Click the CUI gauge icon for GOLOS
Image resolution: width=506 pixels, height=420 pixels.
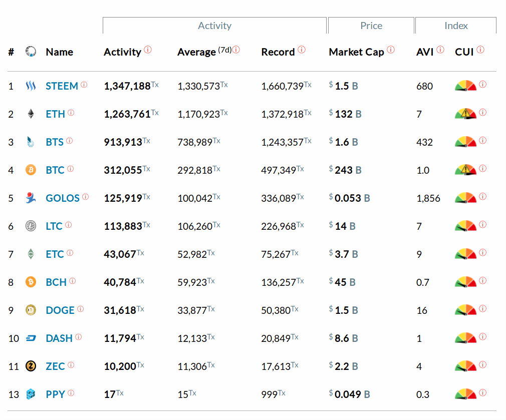(465, 198)
